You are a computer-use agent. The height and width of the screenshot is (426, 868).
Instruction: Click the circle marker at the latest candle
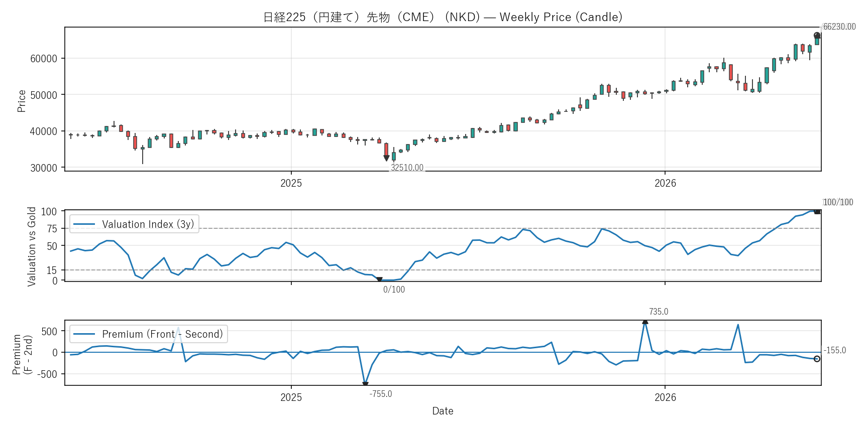(x=817, y=36)
